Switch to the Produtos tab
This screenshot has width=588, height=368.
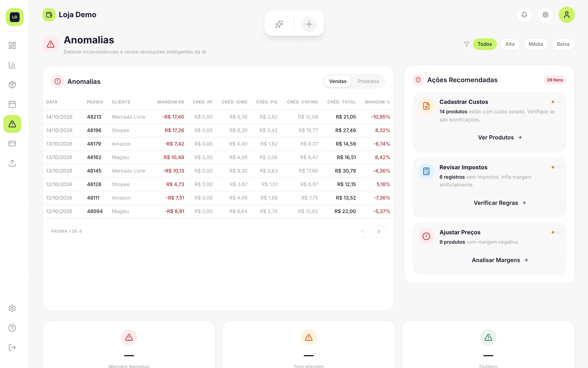click(368, 81)
